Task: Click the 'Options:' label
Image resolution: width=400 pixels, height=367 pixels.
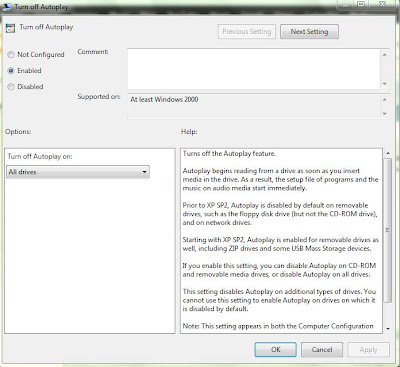Action: click(x=18, y=132)
